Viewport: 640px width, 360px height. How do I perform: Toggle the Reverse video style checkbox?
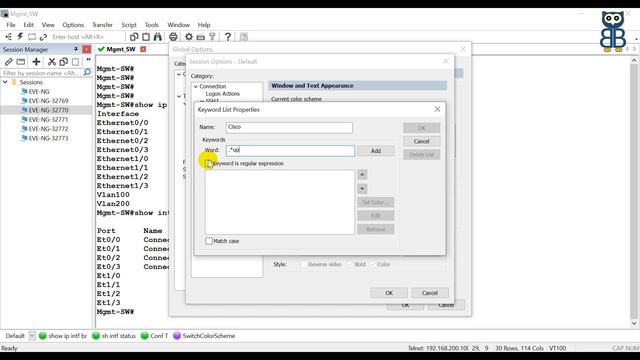[x=304, y=264]
